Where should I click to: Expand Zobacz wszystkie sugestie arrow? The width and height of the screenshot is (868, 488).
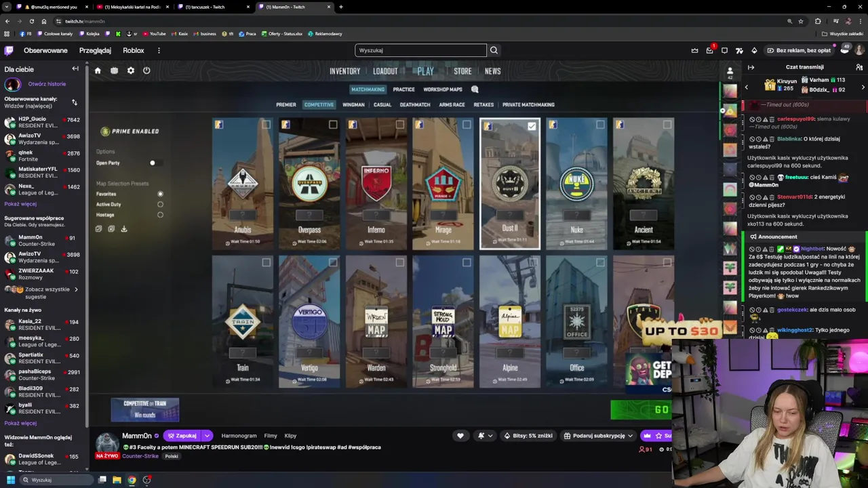(x=76, y=289)
